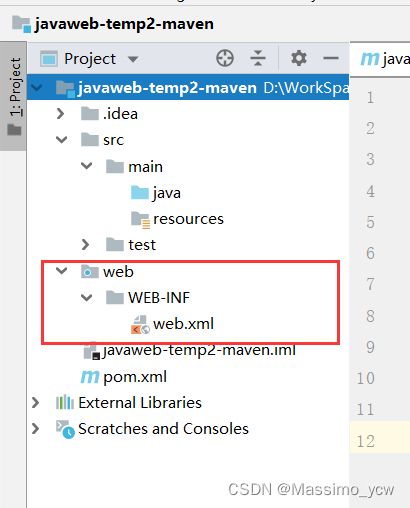The image size is (410, 508).
Task: Collapse the WEB-INF folder chevron
Action: tap(87, 297)
